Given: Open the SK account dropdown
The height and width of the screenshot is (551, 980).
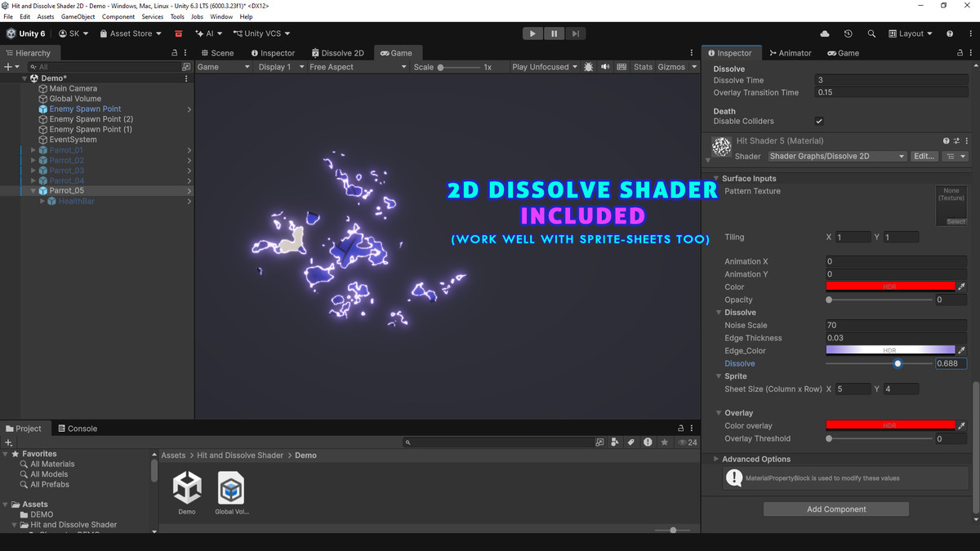Looking at the screenshot, I should (74, 33).
